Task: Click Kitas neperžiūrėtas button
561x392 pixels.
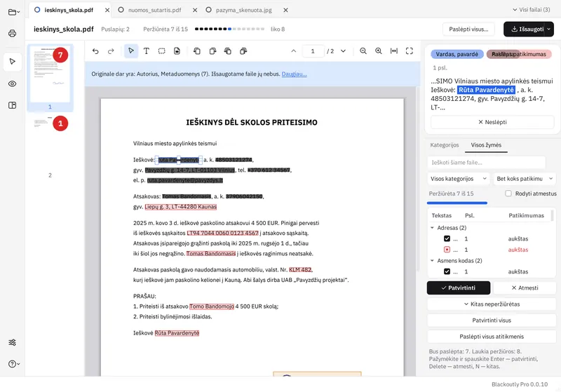Action: [492, 304]
